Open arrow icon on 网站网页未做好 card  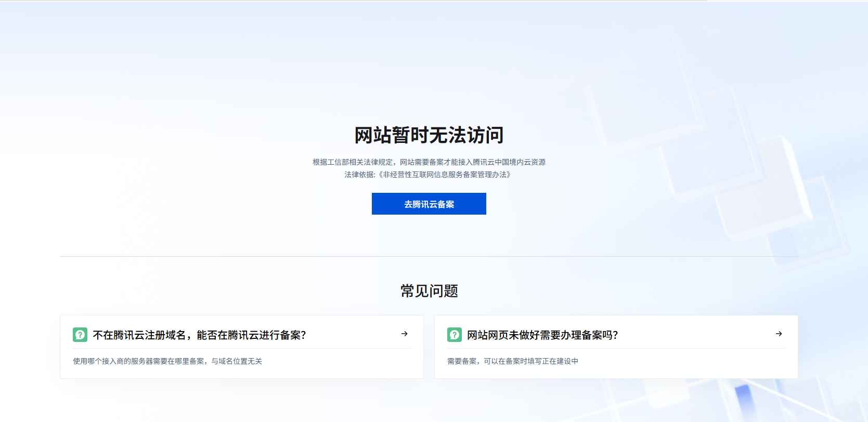pos(779,334)
